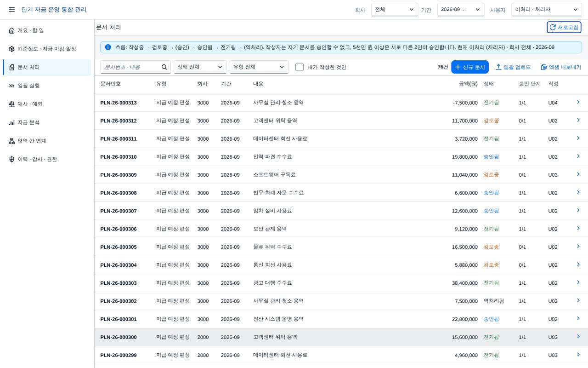Screen dimensions: 588x368
Task: Click 전산 시스템 운영 용역 cell
Action: (278, 319)
